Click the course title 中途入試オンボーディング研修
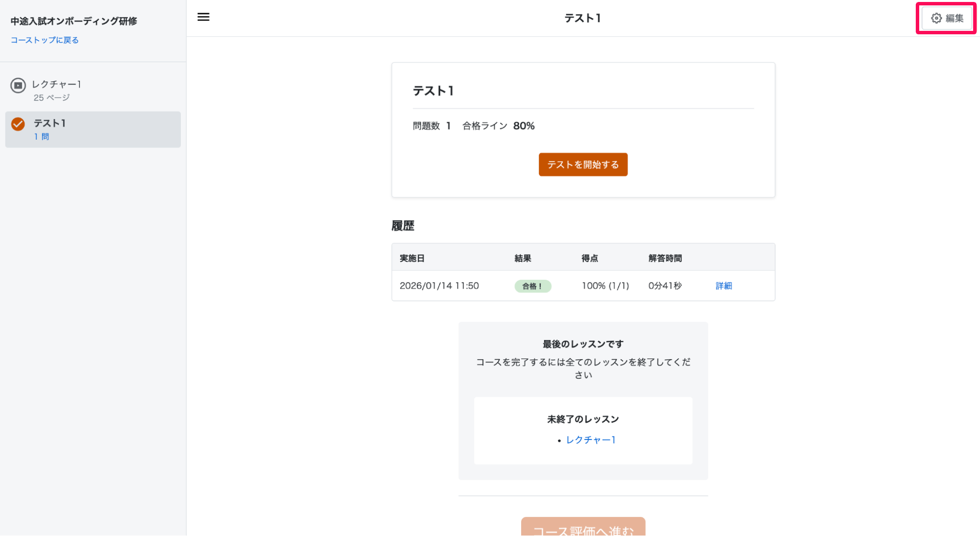This screenshot has height=536, width=980. pyautogui.click(x=74, y=21)
